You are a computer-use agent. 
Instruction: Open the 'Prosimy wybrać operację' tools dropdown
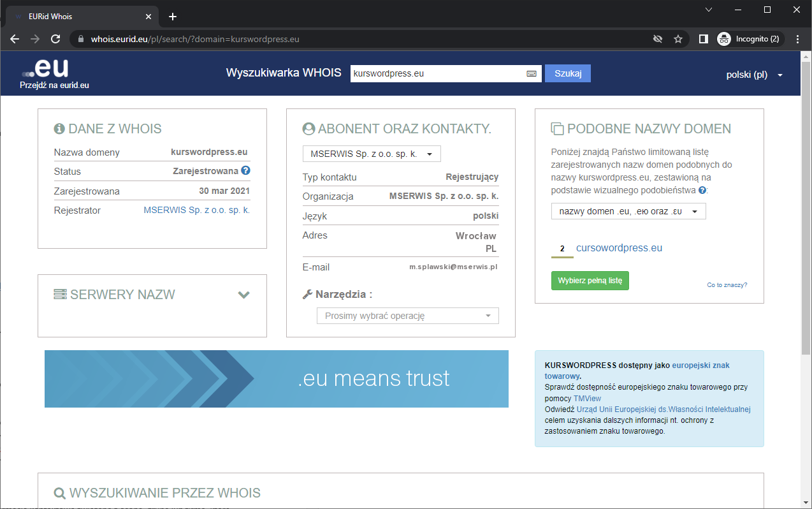pos(407,316)
